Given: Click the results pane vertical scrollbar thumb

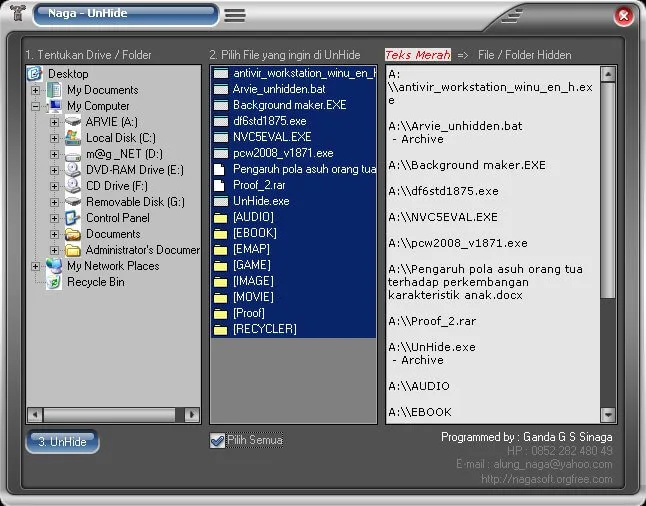Looking at the screenshot, I should pos(608,190).
